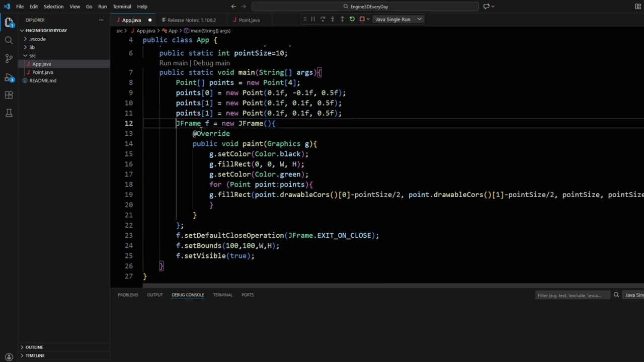Select App.java in the Explorer tree
This screenshot has width=644, height=362.
point(64,64)
